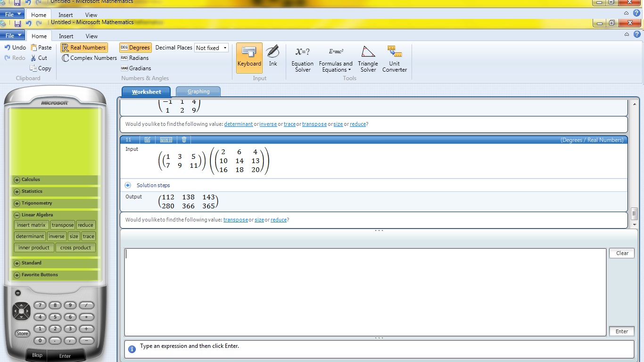Open Formulas and Equations dropdown
644x362 pixels.
coord(336,59)
